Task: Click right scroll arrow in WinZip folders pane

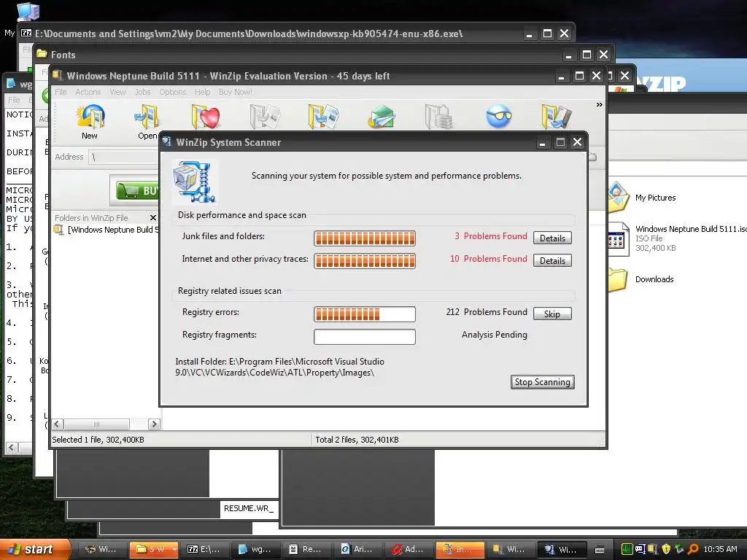Action: coord(154,424)
